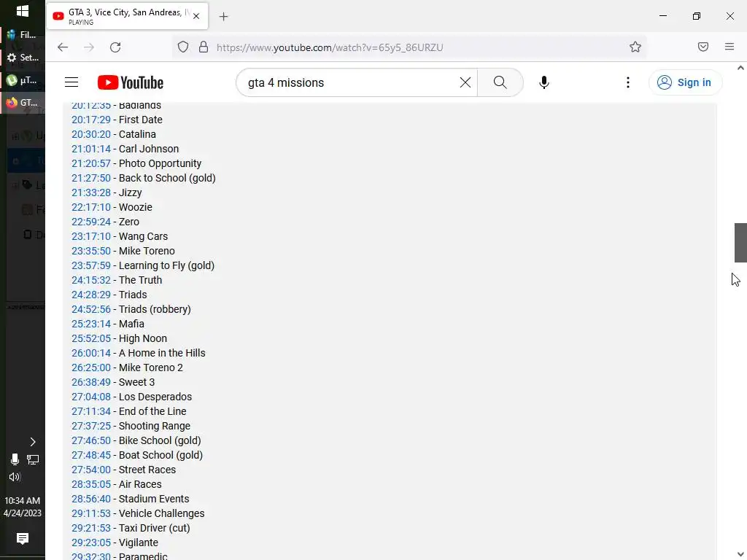
Task: Go back with the browser back arrow
Action: pos(63,47)
